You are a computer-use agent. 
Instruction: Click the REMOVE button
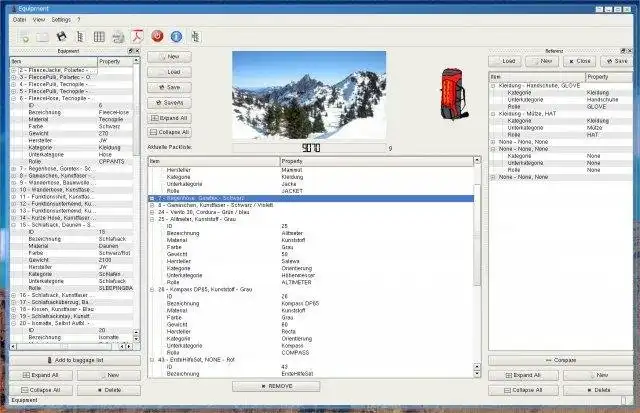(276, 386)
